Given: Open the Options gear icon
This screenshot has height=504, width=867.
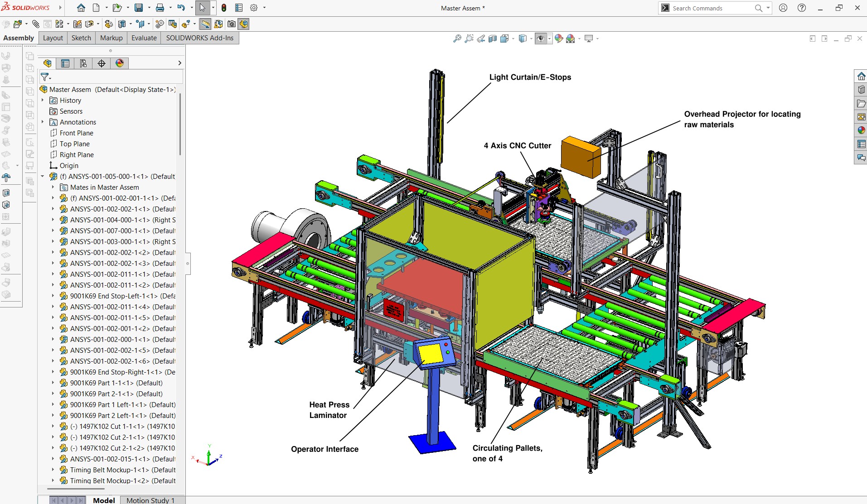Looking at the screenshot, I should [x=254, y=8].
